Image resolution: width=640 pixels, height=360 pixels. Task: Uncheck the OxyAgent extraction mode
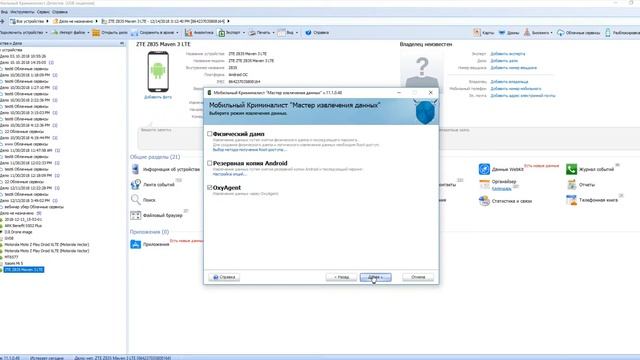[210, 188]
